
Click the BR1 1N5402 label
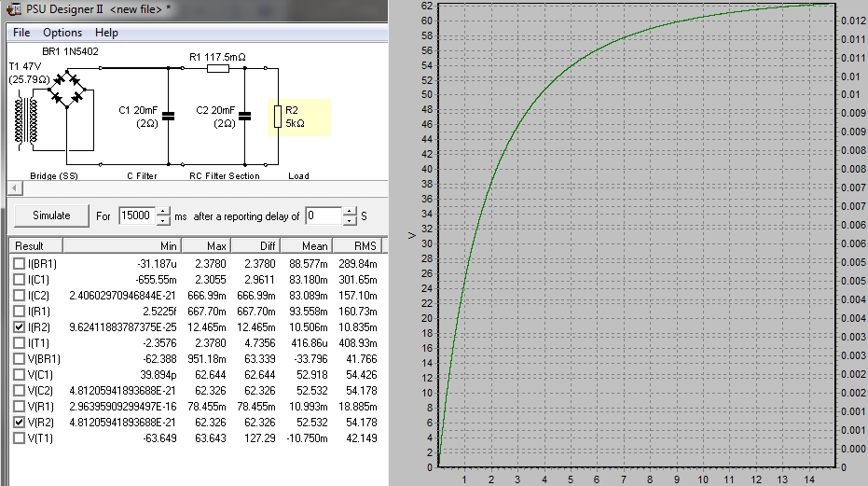click(70, 51)
